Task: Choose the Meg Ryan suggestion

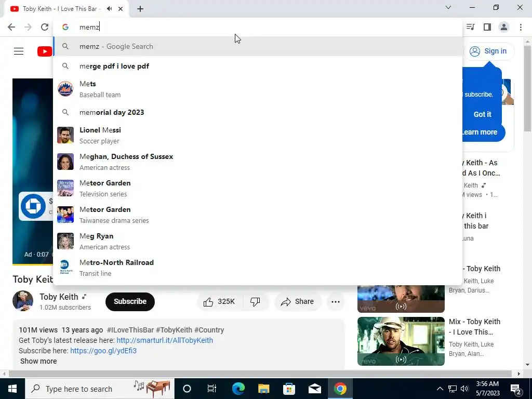Action: pos(258,241)
